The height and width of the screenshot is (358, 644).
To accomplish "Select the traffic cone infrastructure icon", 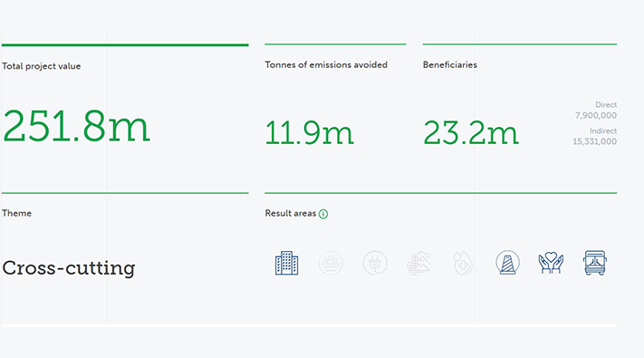I will [507, 263].
